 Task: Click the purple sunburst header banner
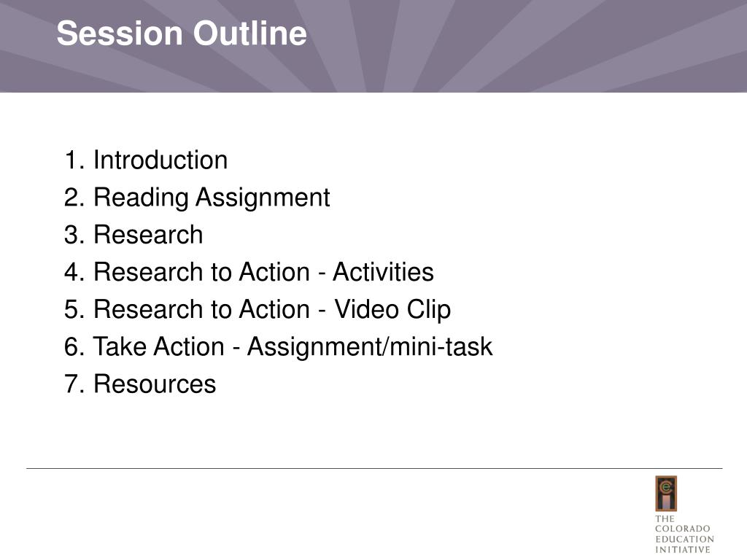pos(373,46)
